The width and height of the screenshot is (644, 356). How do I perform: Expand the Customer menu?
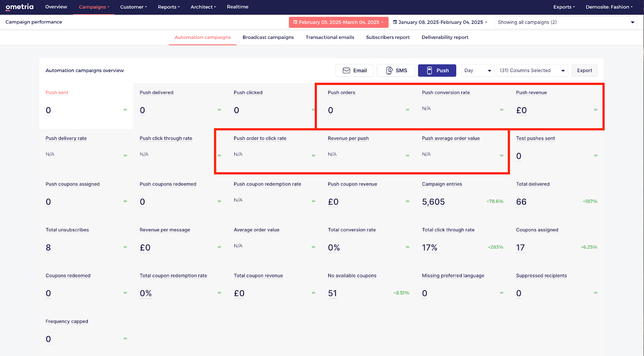133,7
